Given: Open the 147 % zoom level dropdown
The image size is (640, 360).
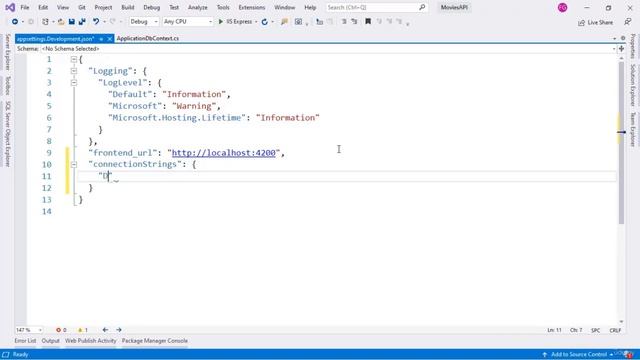Looking at the screenshot, I should (29, 330).
